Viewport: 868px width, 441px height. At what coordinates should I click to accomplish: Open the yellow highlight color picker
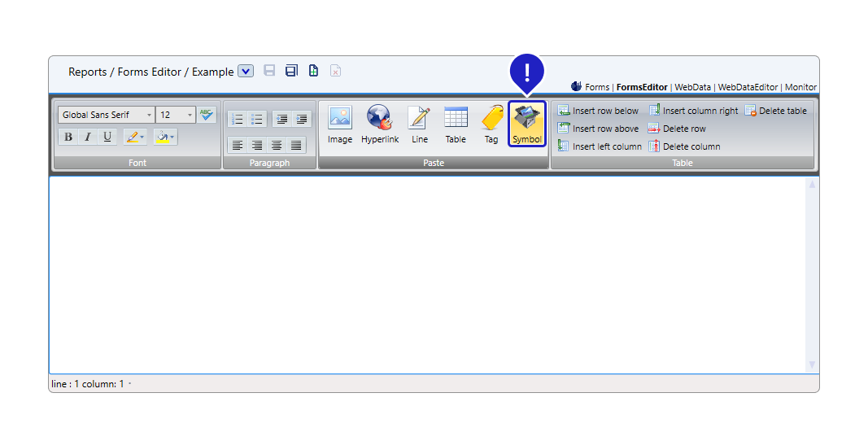coord(165,137)
